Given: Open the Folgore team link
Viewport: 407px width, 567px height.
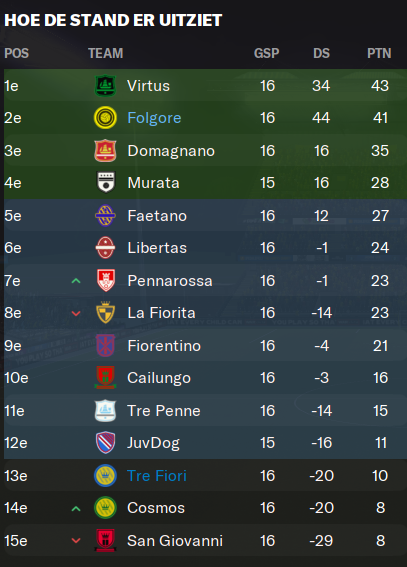Looking at the screenshot, I should (x=154, y=118).
